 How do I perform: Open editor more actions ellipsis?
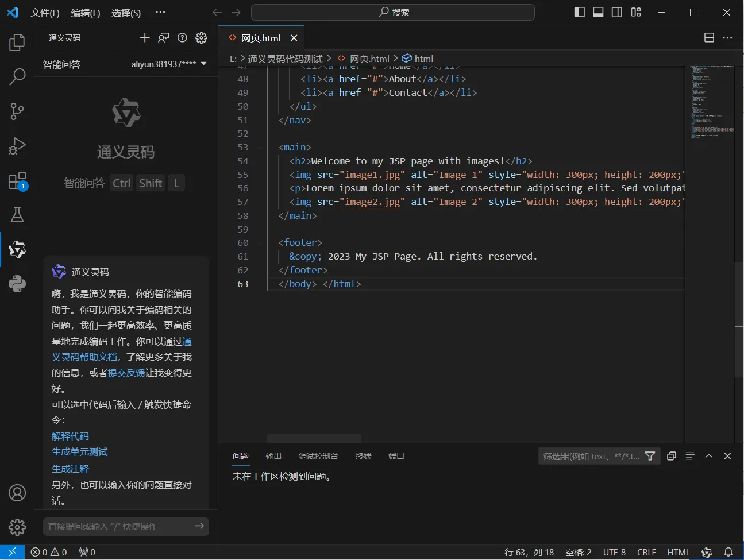[x=727, y=38]
